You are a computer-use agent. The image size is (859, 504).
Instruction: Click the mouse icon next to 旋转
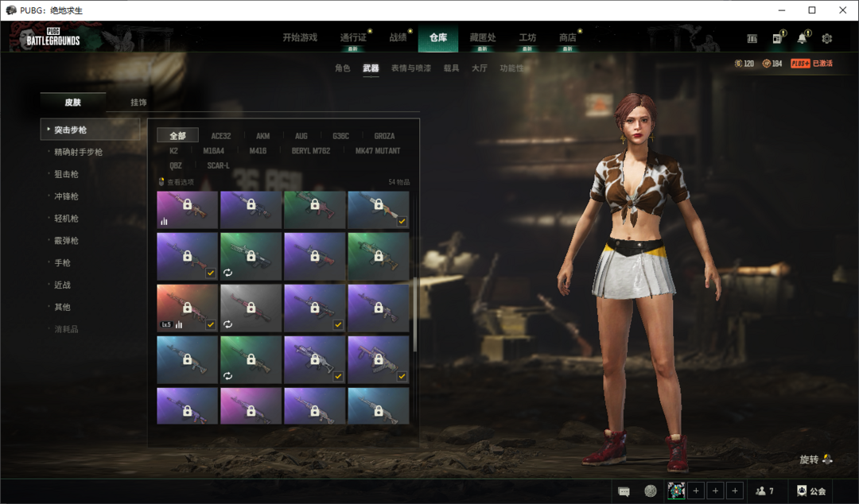coord(827,459)
